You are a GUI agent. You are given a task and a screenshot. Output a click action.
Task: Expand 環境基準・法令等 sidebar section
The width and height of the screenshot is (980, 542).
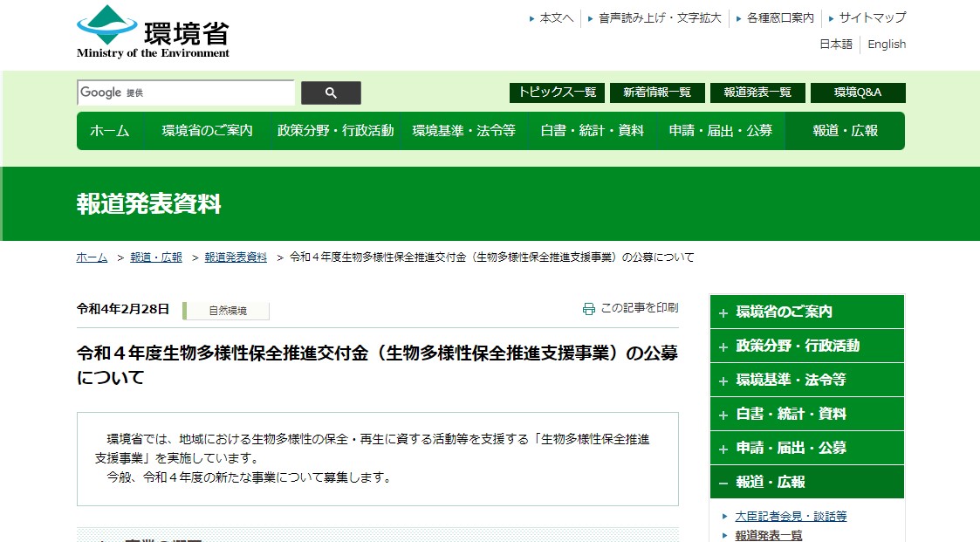click(723, 381)
